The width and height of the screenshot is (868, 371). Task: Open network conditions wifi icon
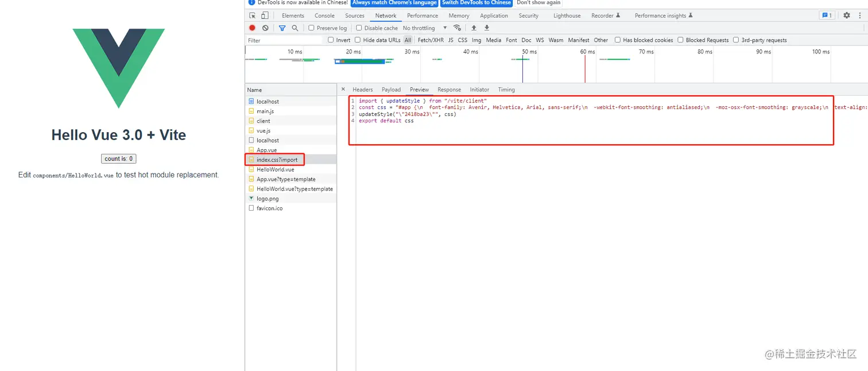coord(457,28)
